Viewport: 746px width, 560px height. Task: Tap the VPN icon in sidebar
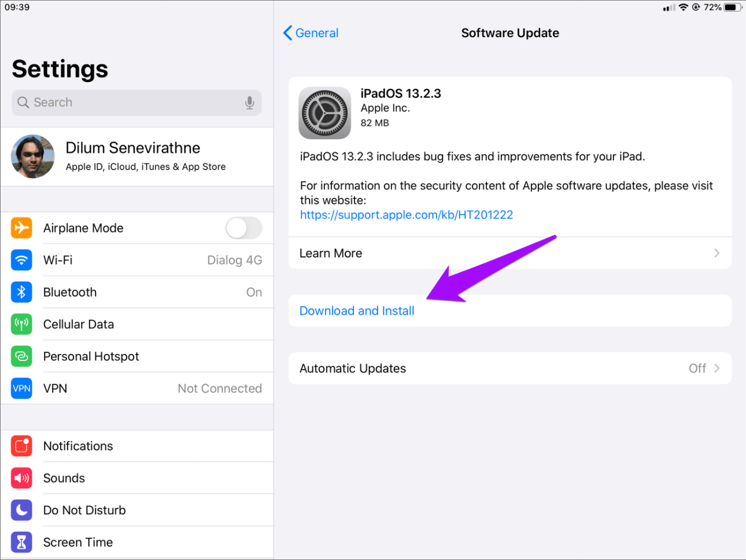(x=21, y=388)
